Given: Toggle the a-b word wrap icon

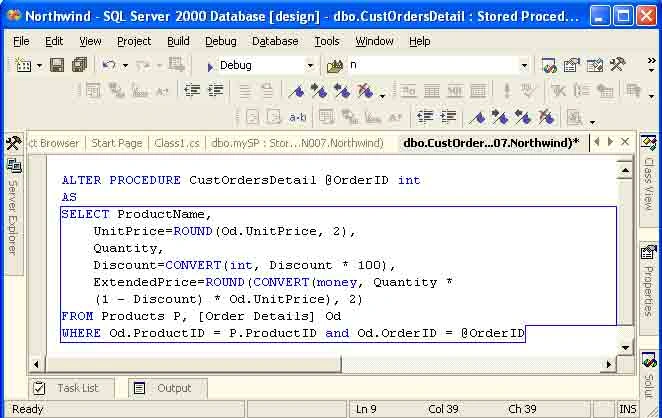Looking at the screenshot, I should (x=297, y=117).
